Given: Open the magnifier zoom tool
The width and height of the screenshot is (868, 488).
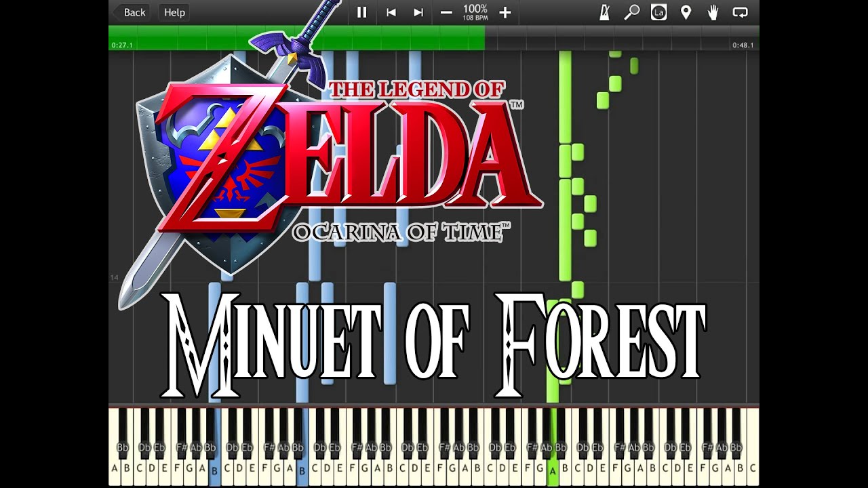Looking at the screenshot, I should (x=632, y=12).
